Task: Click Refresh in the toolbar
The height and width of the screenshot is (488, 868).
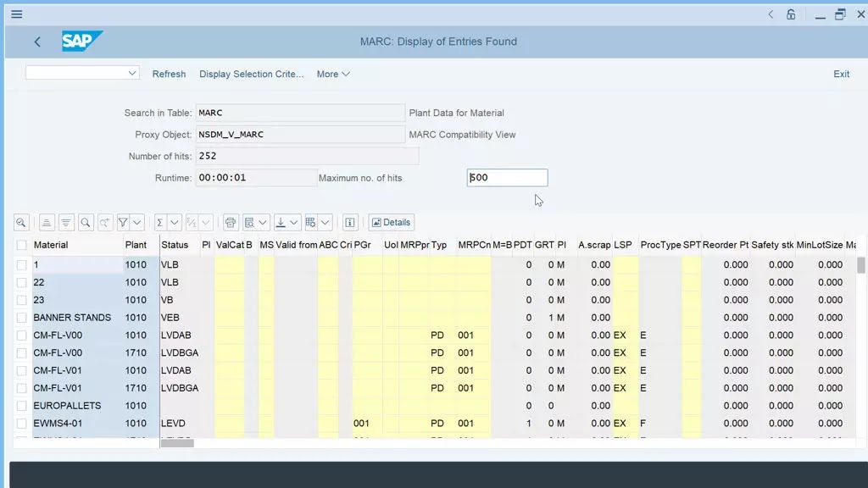Action: (169, 74)
